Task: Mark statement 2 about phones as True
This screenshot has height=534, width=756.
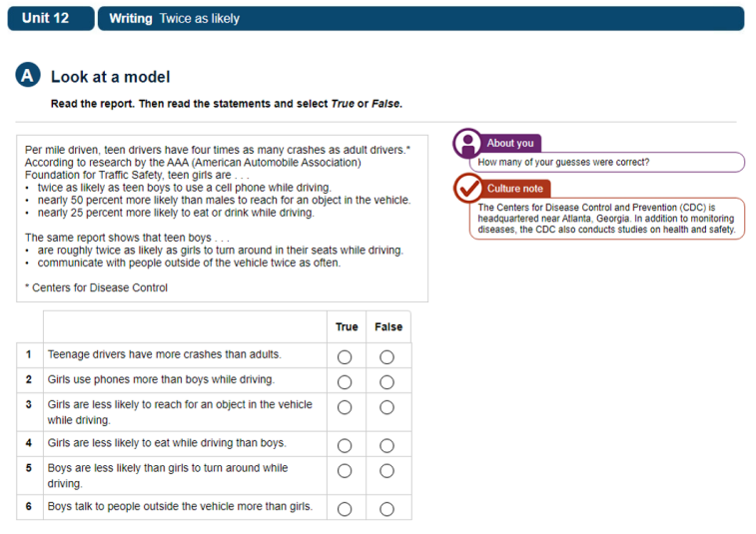Action: [x=345, y=381]
